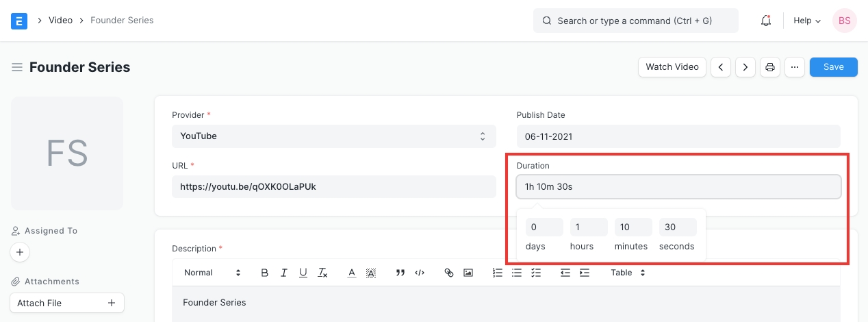Navigate to Video breadcrumb

(60, 21)
